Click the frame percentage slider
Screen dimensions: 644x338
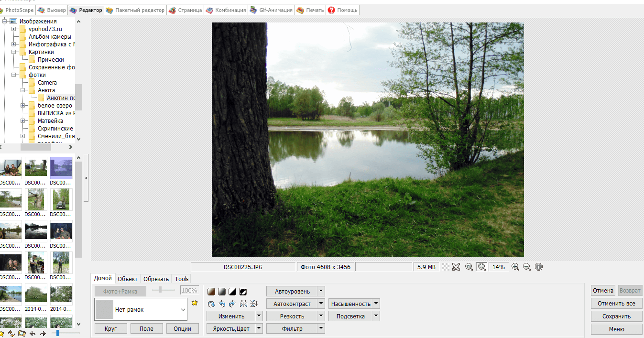(x=163, y=290)
